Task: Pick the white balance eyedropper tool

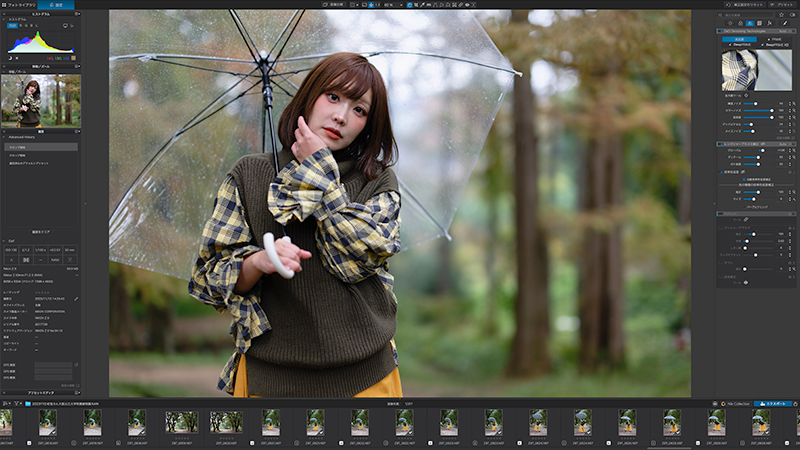Action: (422, 5)
